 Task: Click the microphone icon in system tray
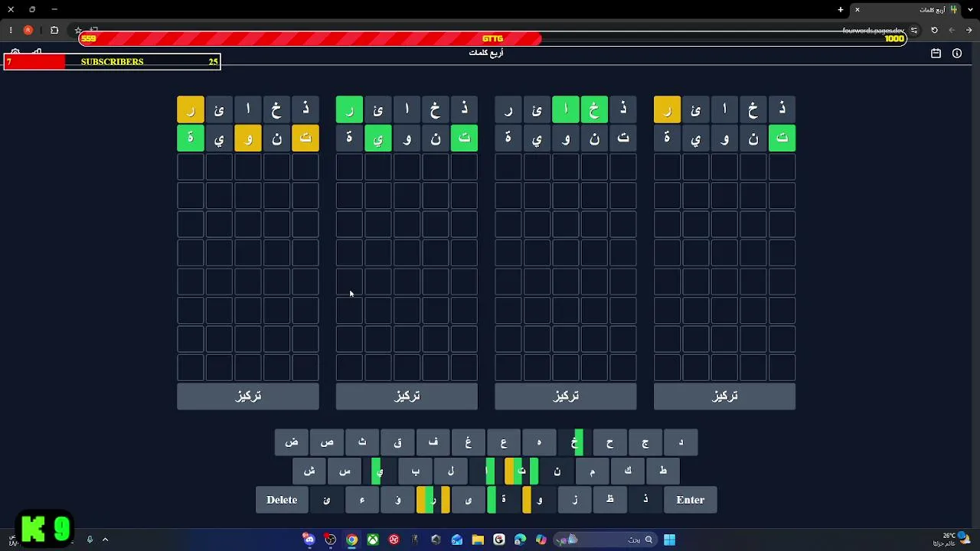click(x=90, y=540)
